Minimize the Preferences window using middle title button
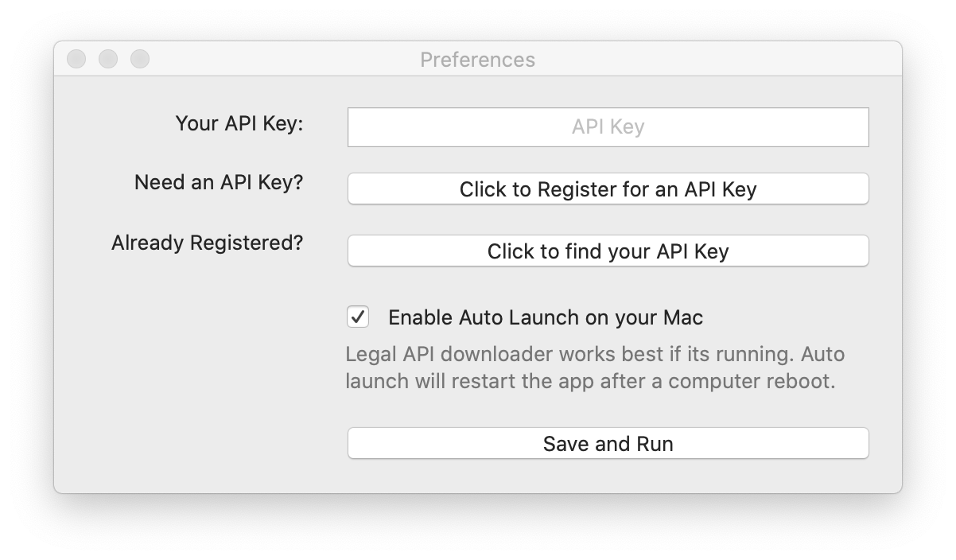Screen dimensions: 956x560 click(x=108, y=59)
